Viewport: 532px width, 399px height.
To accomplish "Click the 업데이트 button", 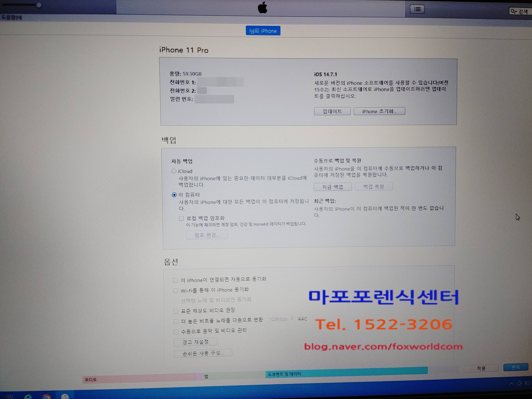I will coord(332,111).
